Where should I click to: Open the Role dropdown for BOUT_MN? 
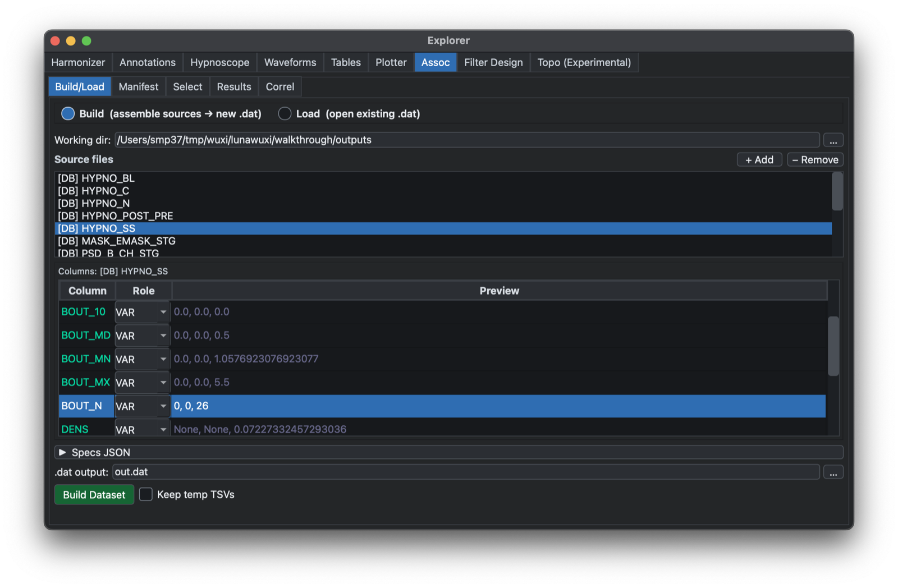point(142,359)
